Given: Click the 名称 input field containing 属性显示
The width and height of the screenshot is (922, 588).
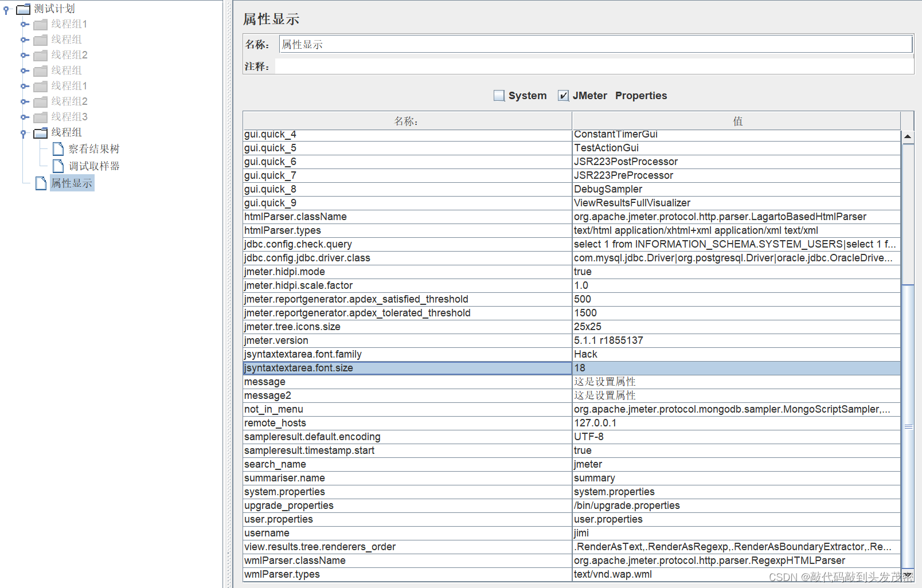Looking at the screenshot, I should (x=596, y=44).
